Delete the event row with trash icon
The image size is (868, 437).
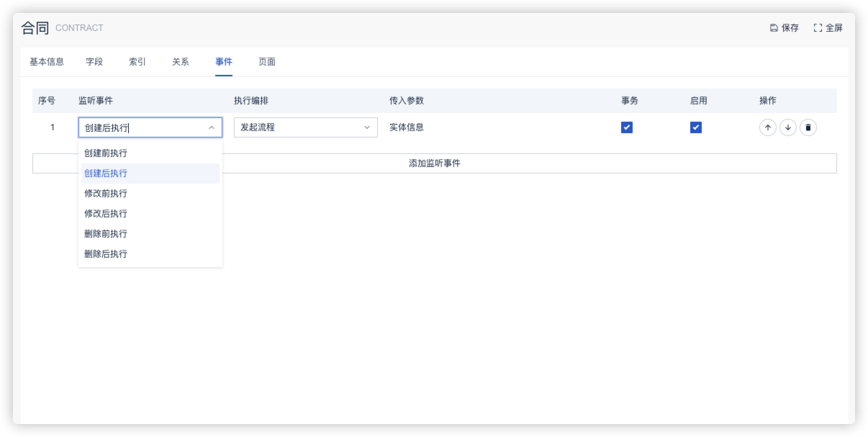click(808, 128)
